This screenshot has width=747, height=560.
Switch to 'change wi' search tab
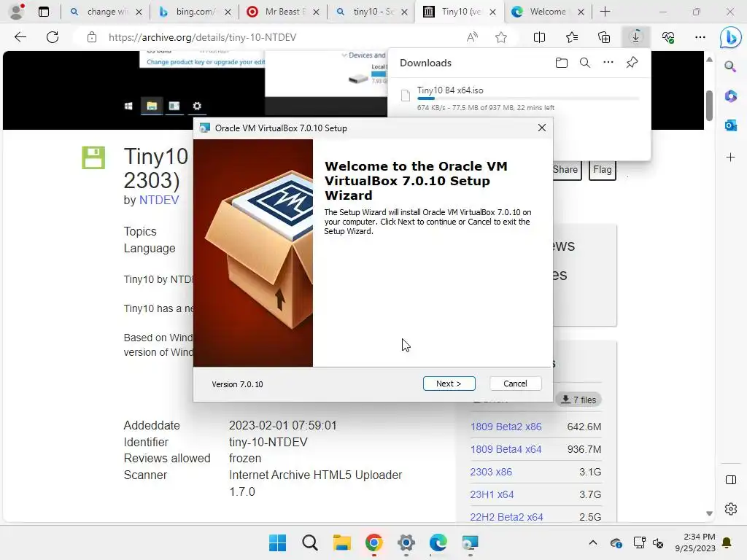click(105, 12)
